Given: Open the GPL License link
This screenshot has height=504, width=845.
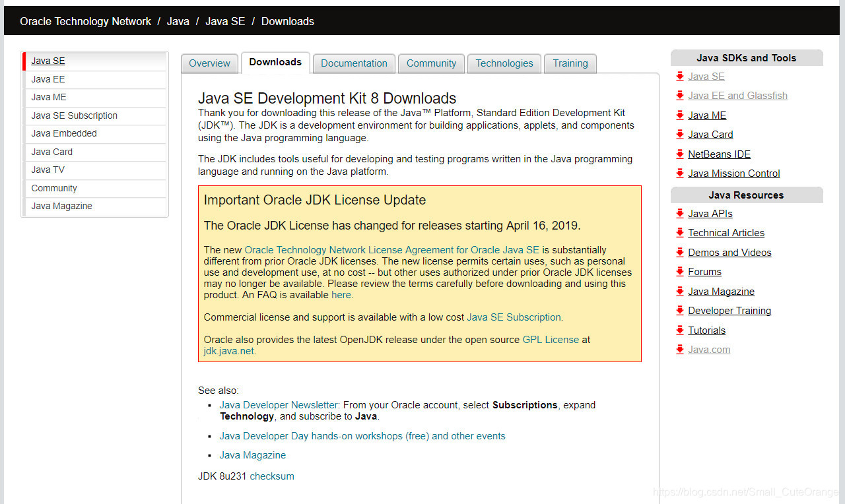Looking at the screenshot, I should click(551, 340).
